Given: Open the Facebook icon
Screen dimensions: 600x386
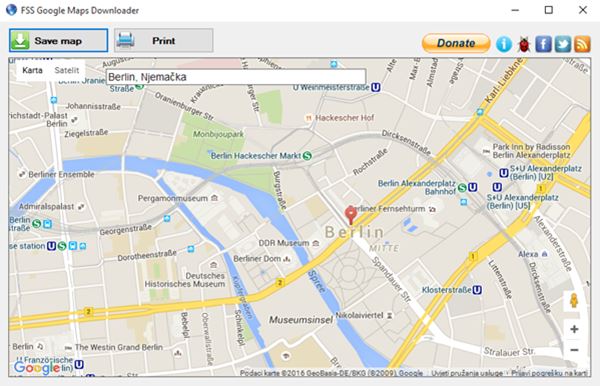Looking at the screenshot, I should coord(543,44).
